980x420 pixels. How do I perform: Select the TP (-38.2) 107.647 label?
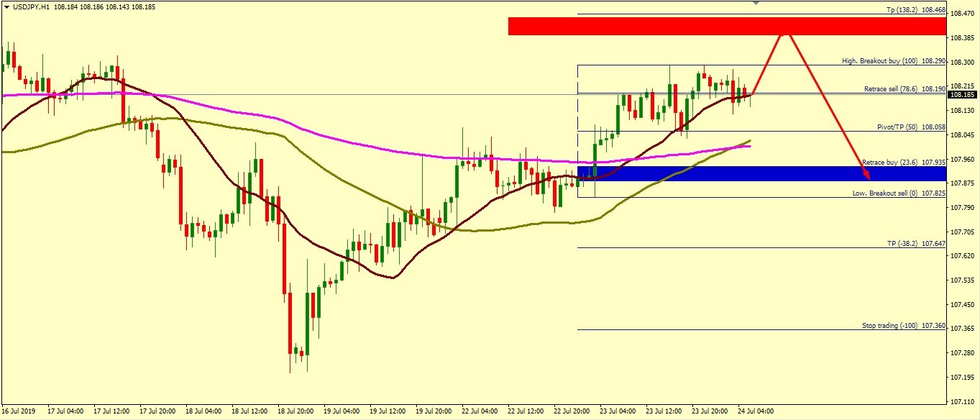coord(916,244)
